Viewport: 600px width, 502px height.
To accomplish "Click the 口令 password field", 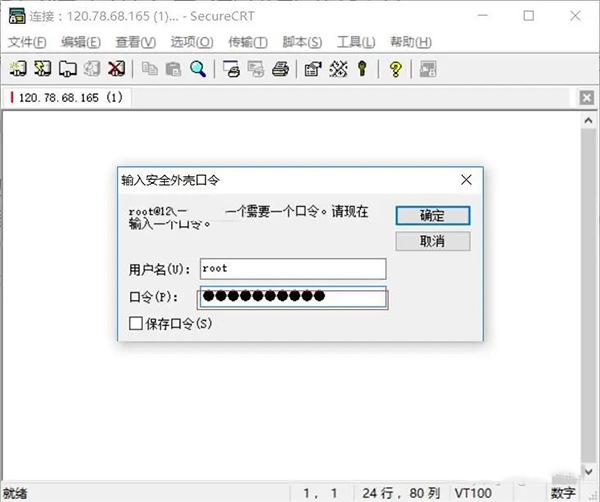I will (x=293, y=297).
